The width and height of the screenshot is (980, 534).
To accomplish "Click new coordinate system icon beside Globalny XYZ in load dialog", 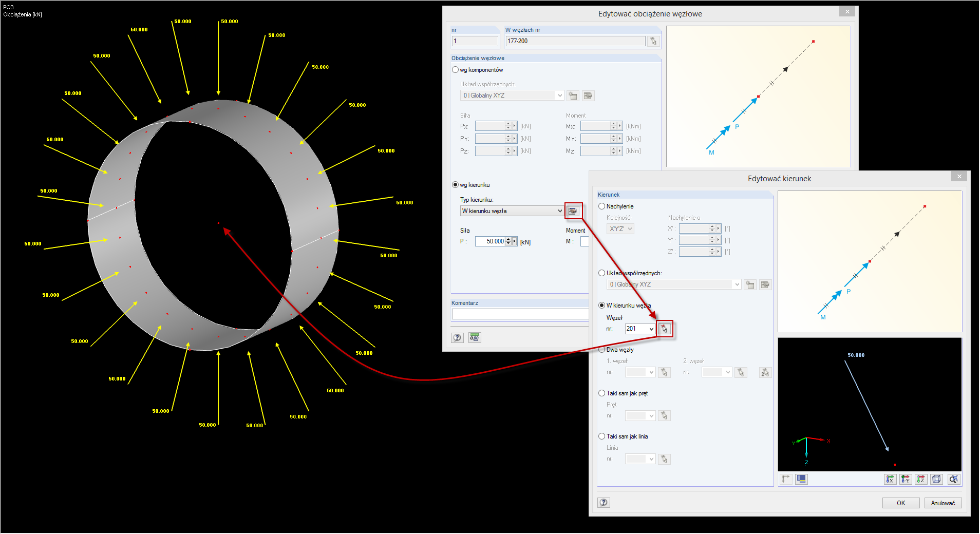I will 573,96.
